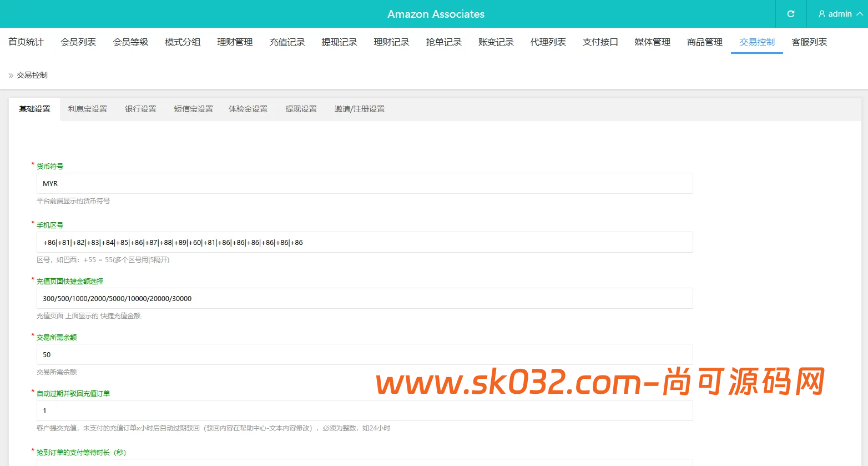Go to the 客服列表 section

coord(809,42)
